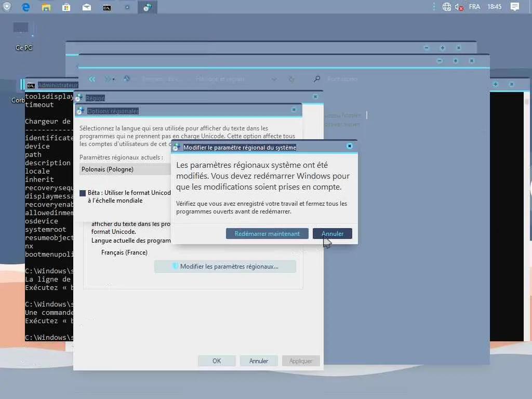Viewport: 532px width, 399px height.
Task: Cancel restart with Annuler in system locale dialog
Action: pyautogui.click(x=332, y=233)
